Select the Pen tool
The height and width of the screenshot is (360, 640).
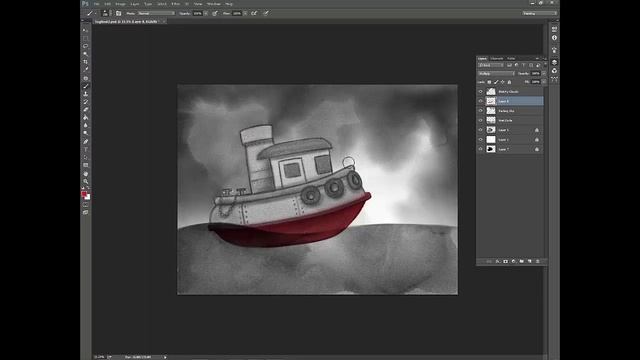[85, 142]
